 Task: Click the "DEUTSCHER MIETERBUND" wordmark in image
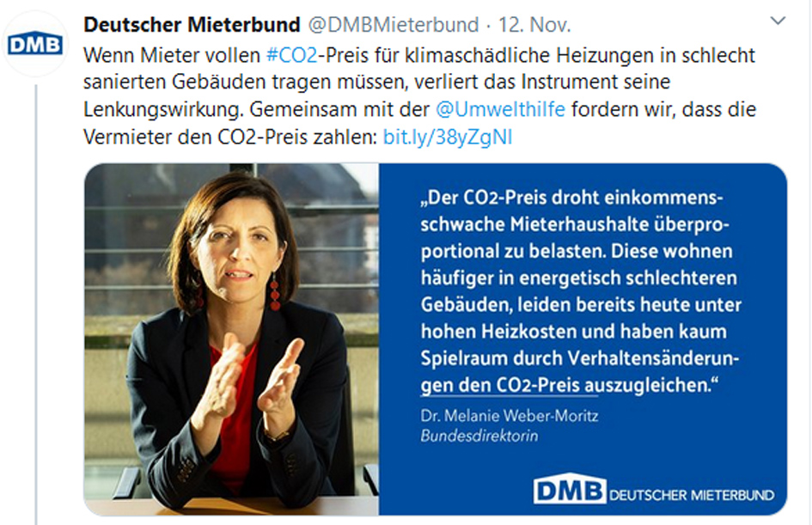click(x=692, y=495)
